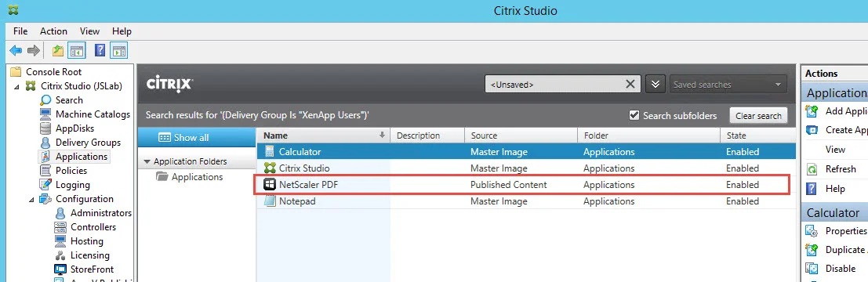The height and width of the screenshot is (282, 868).
Task: Open the Saved searches dropdown
Action: pyautogui.click(x=728, y=85)
